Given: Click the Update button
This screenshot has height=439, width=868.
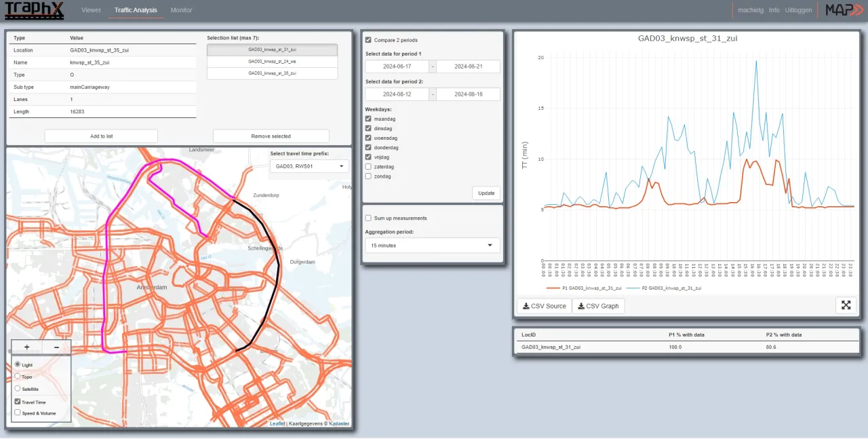Looking at the screenshot, I should click(x=486, y=193).
